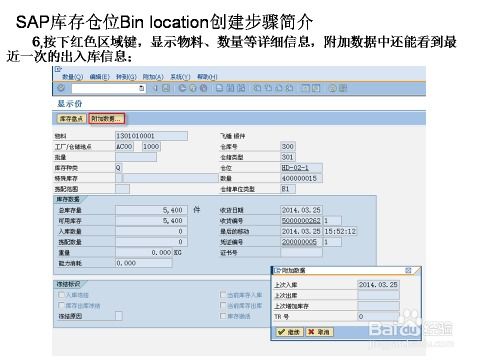Screen dimensions: 480x360
Task: Open the receipt number link 5000000262
Action: [x=301, y=221]
